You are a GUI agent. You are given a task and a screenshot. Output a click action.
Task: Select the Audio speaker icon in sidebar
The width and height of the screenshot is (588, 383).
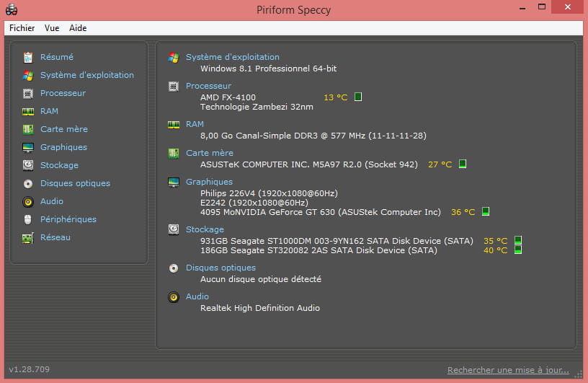click(28, 201)
